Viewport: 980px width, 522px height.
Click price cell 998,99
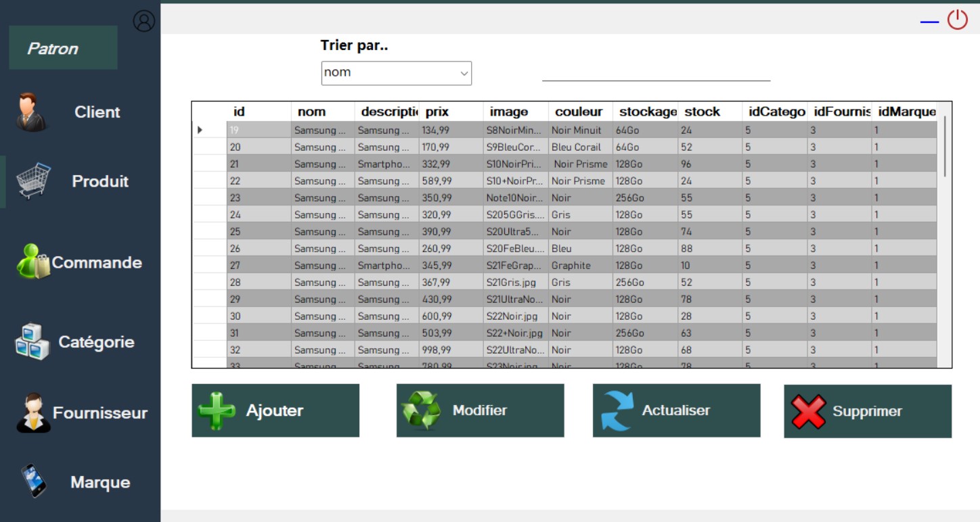[x=451, y=350]
